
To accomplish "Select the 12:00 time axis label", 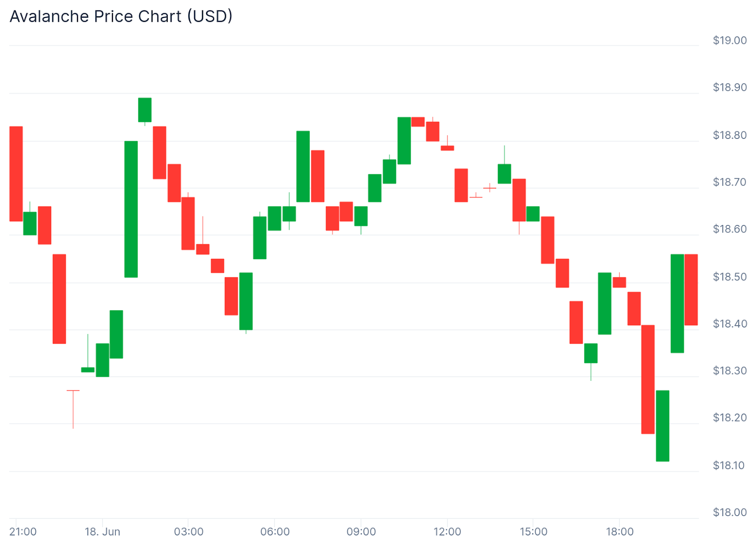I will (447, 532).
